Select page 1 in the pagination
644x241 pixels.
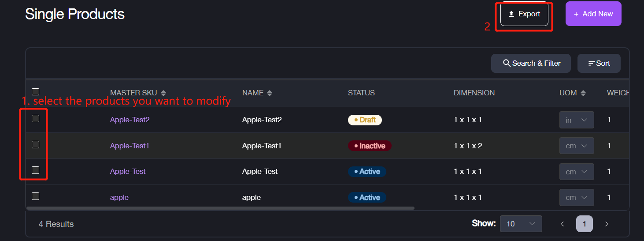585,224
